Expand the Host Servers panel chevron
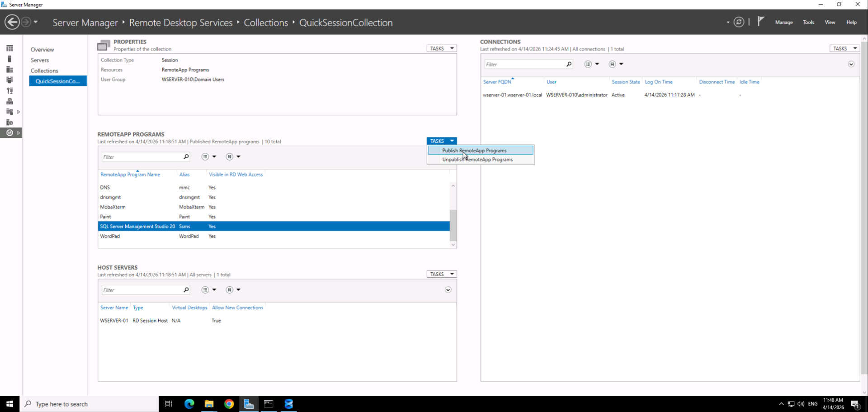 click(448, 290)
